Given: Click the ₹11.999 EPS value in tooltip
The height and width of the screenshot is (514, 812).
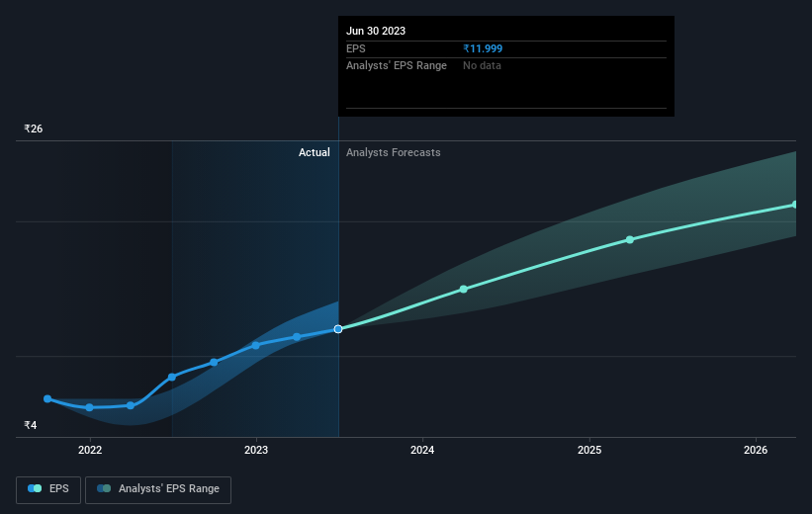Looking at the screenshot, I should click(x=483, y=48).
